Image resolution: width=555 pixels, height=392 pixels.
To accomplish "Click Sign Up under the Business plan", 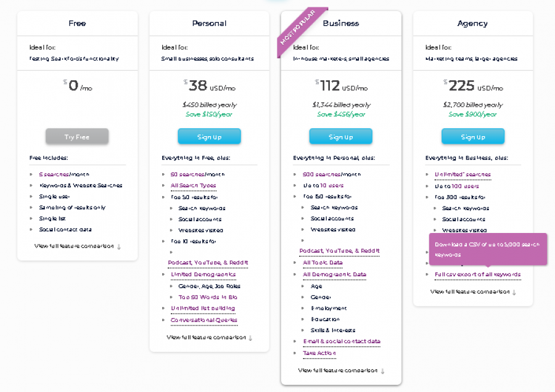I will point(340,136).
